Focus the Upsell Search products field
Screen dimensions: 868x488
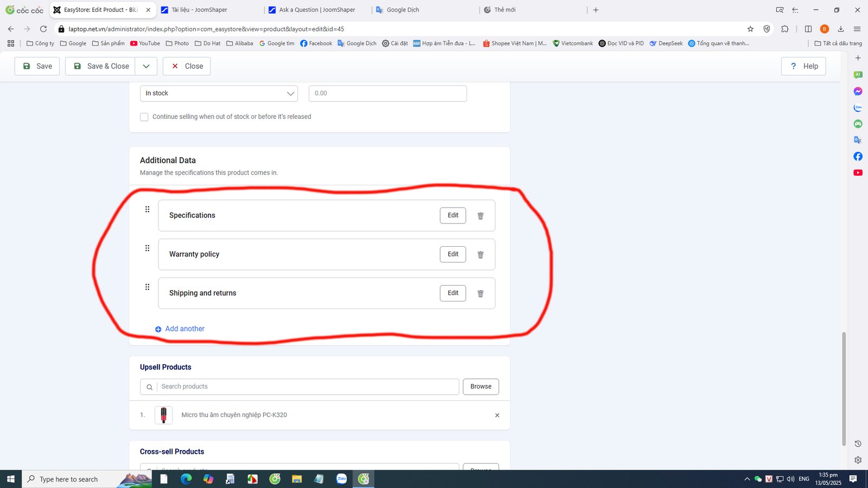307,387
